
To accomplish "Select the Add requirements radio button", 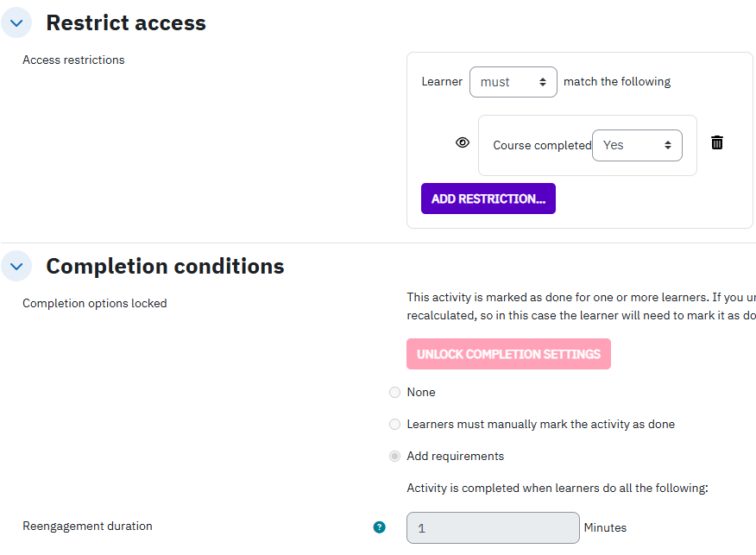I will [395, 456].
